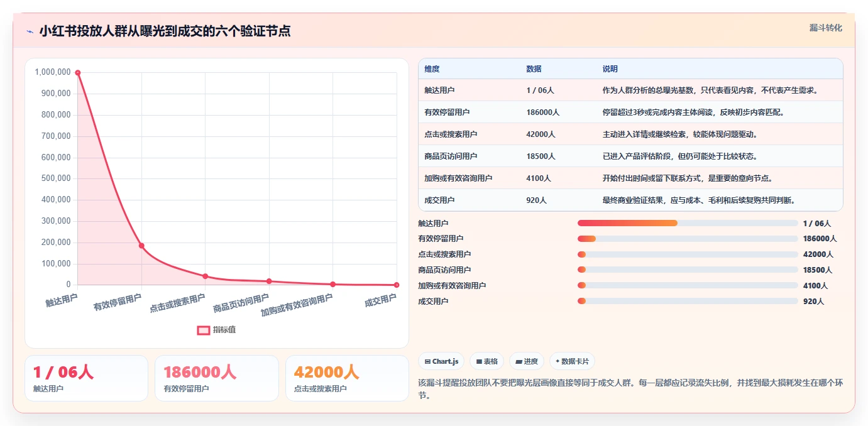Click the 1,000,000 label on the y-axis

(53, 72)
